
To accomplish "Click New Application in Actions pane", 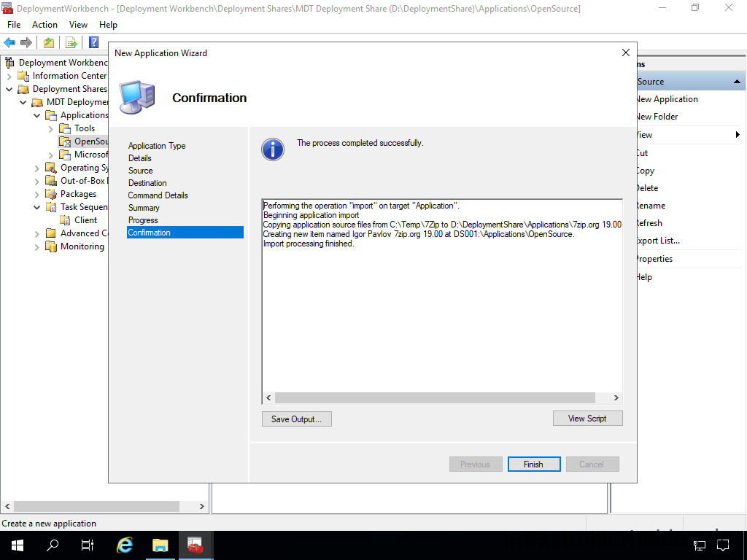I will (667, 99).
